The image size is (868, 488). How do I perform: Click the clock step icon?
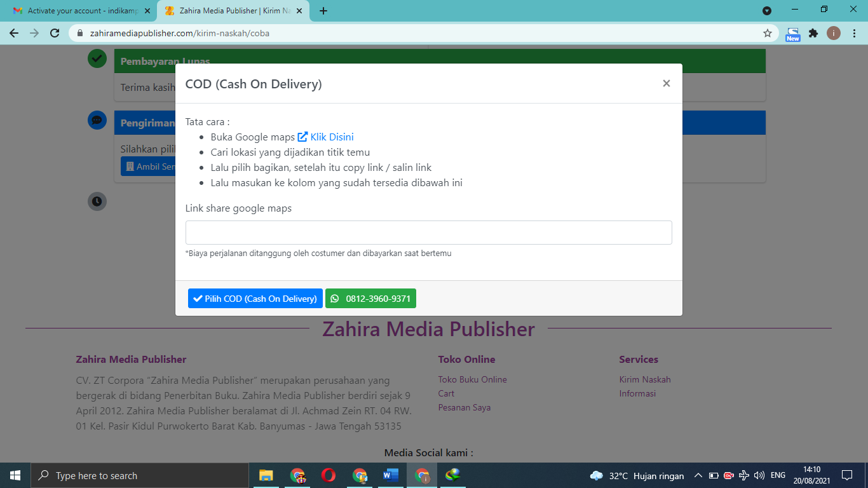[97, 201]
